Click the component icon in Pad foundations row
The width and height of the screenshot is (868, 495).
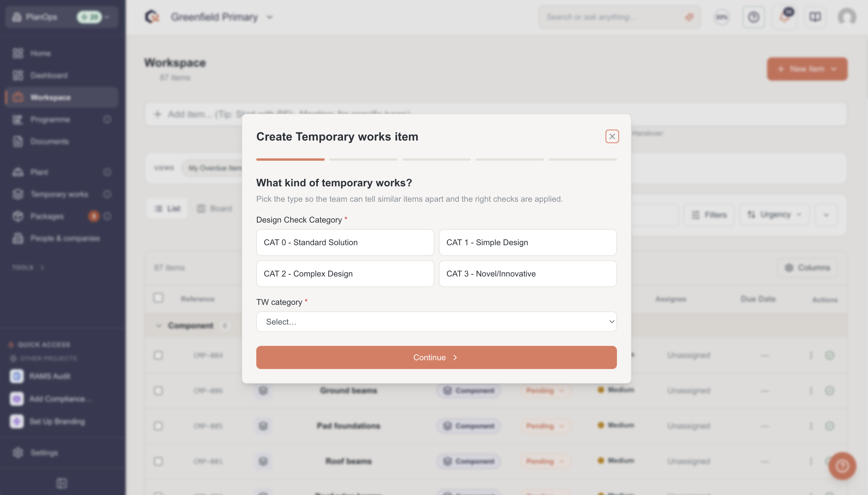[x=263, y=426]
